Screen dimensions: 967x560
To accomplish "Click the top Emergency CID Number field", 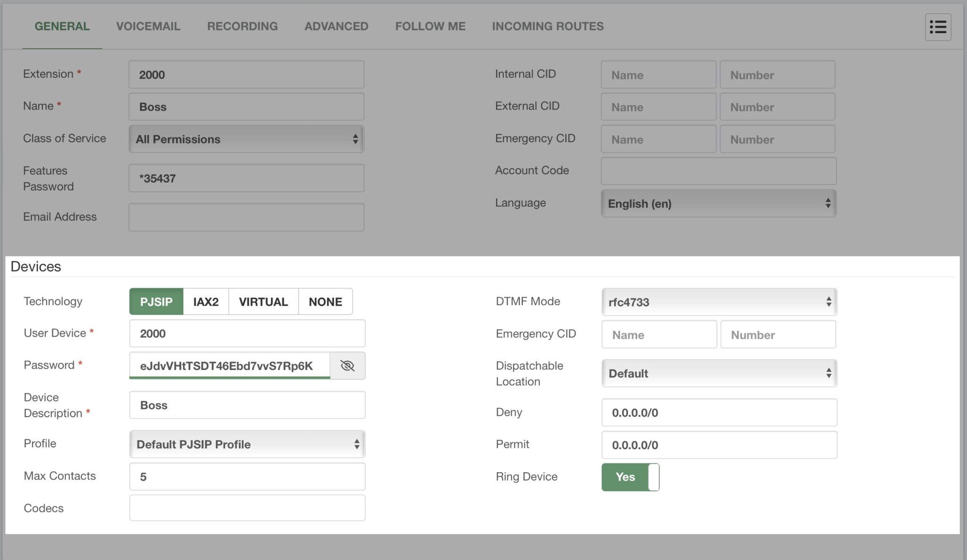I will (x=778, y=139).
